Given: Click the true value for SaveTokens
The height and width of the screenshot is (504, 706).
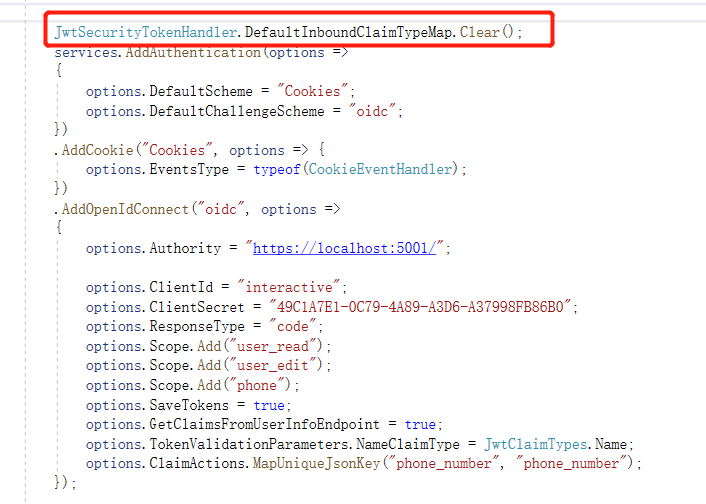Looking at the screenshot, I should point(269,405).
